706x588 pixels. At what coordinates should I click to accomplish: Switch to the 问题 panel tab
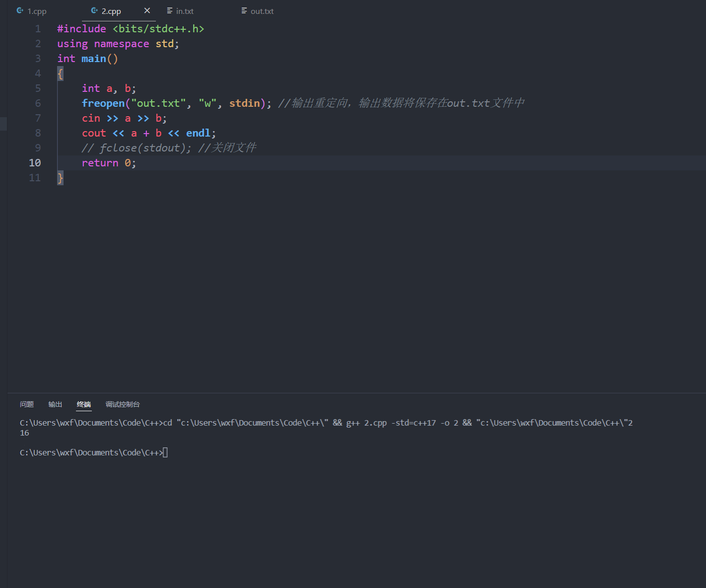coord(27,404)
